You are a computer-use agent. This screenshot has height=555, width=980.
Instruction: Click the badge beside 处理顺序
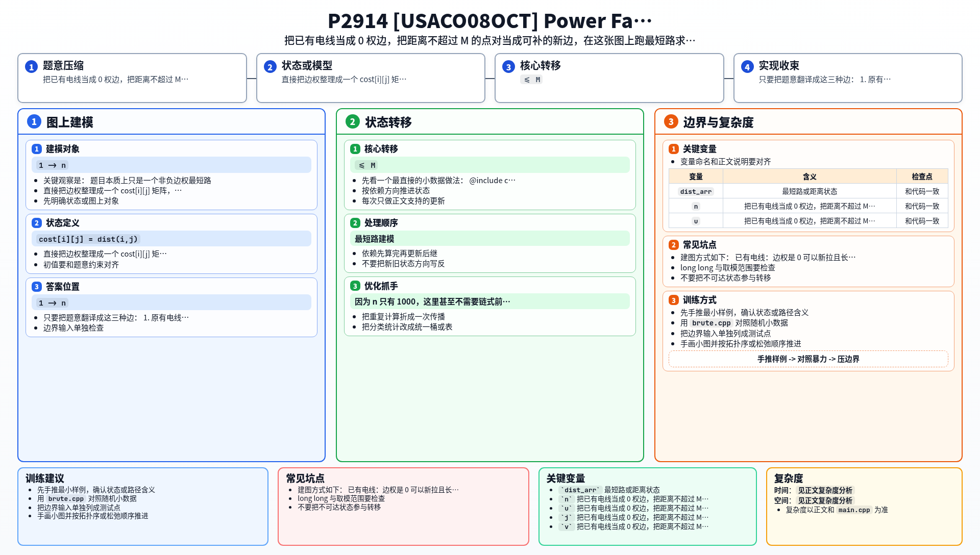tap(355, 223)
